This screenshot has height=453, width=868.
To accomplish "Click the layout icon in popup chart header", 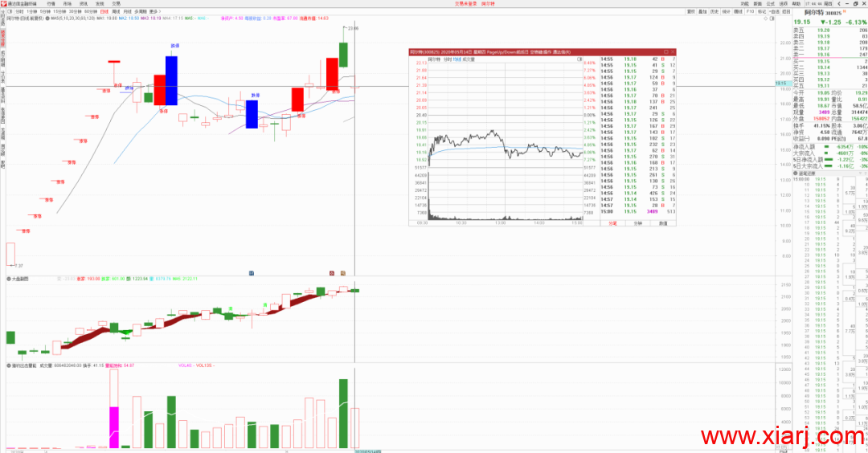I will [x=579, y=59].
